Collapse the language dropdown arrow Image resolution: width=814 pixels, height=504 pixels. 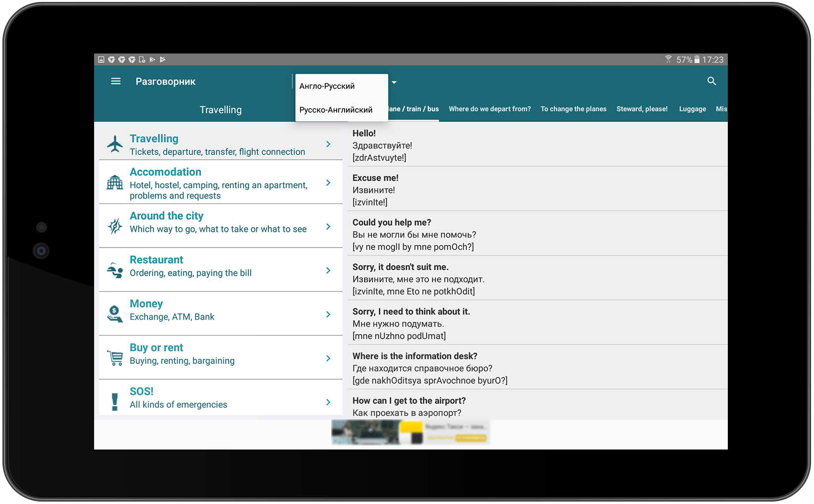394,82
